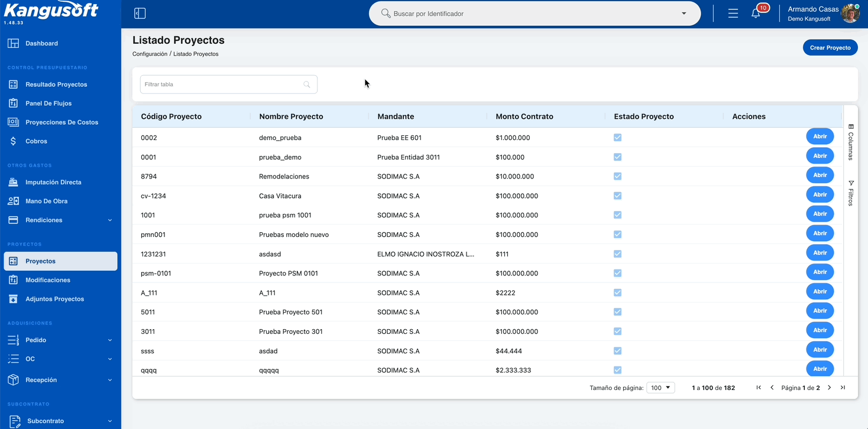Image resolution: width=868 pixels, height=429 pixels.
Task: Go to next page chevron
Action: tap(829, 388)
